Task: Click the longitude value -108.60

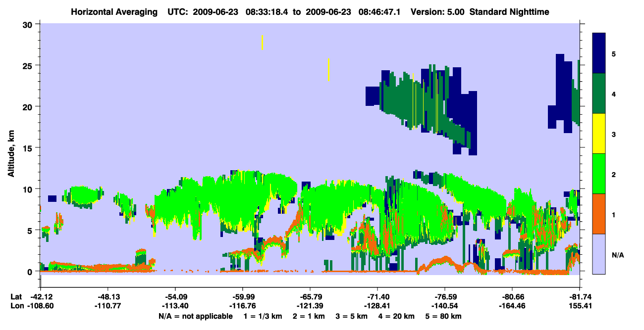Action: [41, 306]
